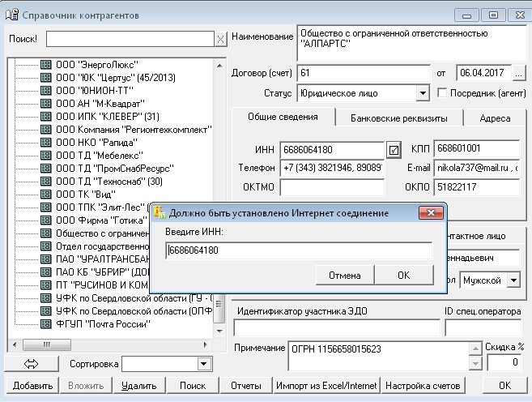The height and width of the screenshot is (402, 532).
Task: Click the icon next to ФГУП "Почта России"
Action: coord(45,323)
